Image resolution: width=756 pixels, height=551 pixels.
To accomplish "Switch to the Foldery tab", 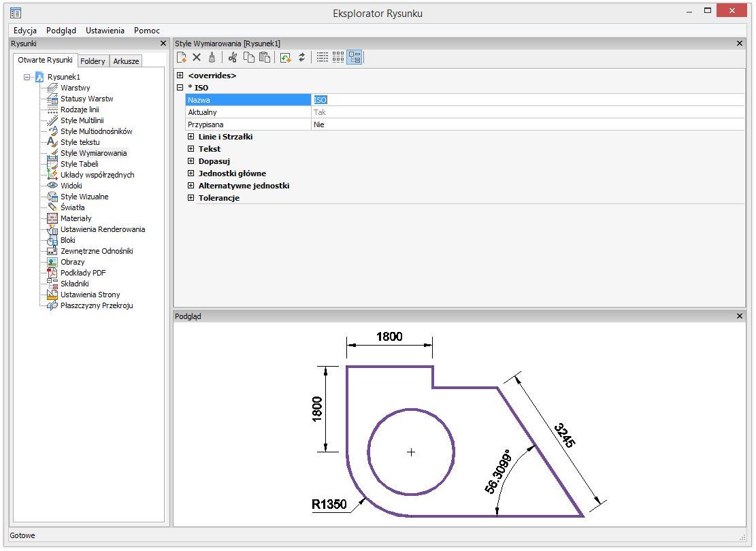I will 93,61.
